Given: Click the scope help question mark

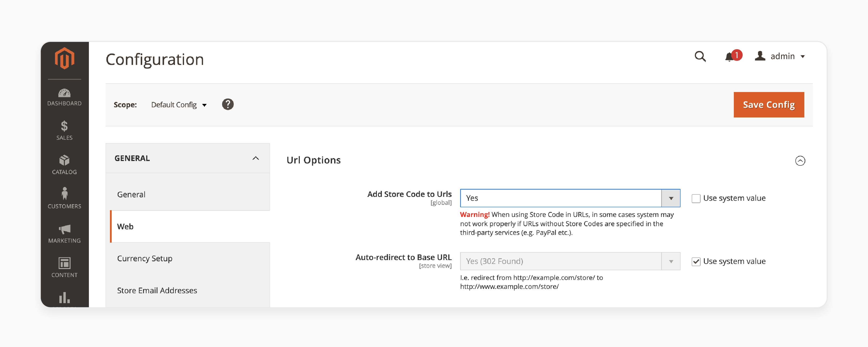Looking at the screenshot, I should point(228,104).
